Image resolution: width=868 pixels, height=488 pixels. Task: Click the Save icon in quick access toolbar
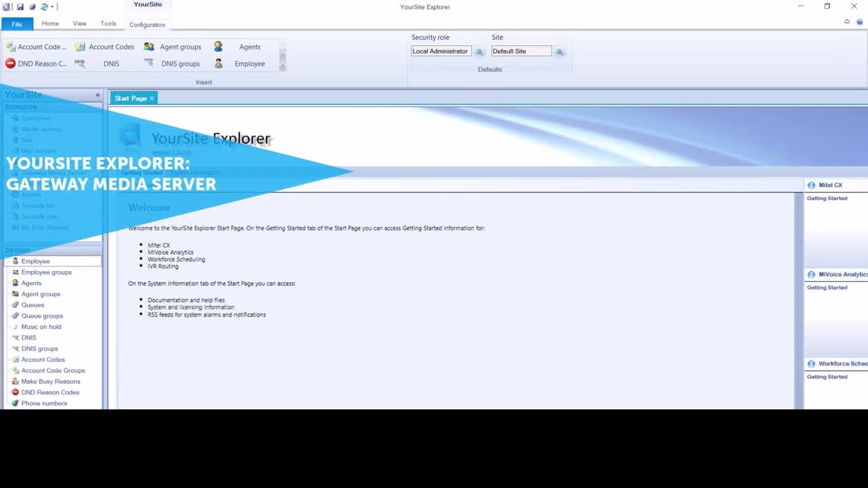coord(20,7)
